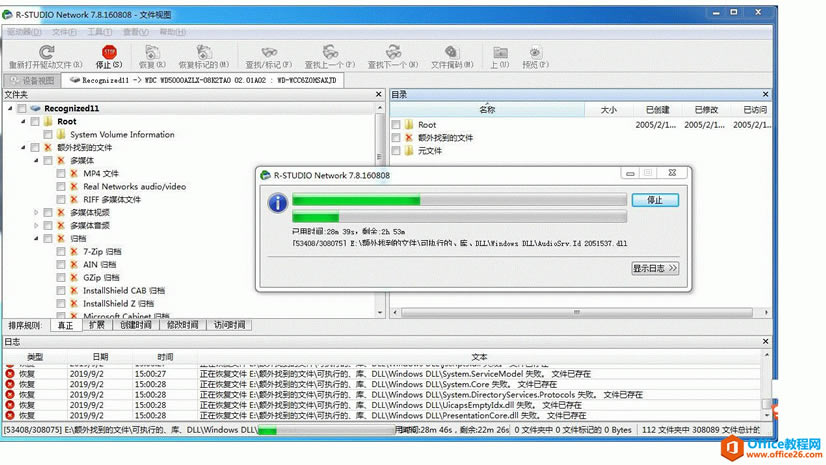The image size is (826, 465).
Task: Open the 驱动器(D) menu
Action: pos(24,32)
